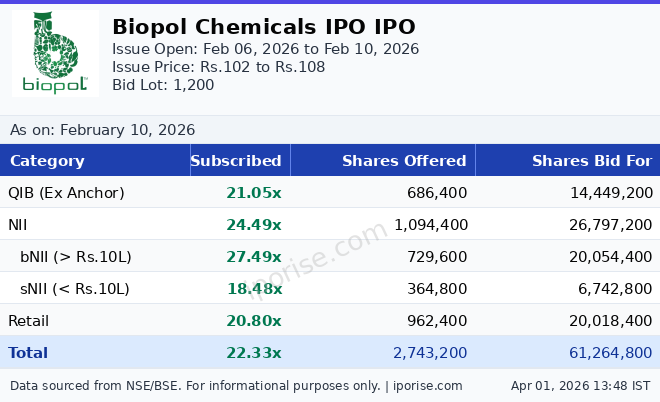Select the Category column header
Image resolution: width=660 pixels, height=402 pixels.
point(47,161)
